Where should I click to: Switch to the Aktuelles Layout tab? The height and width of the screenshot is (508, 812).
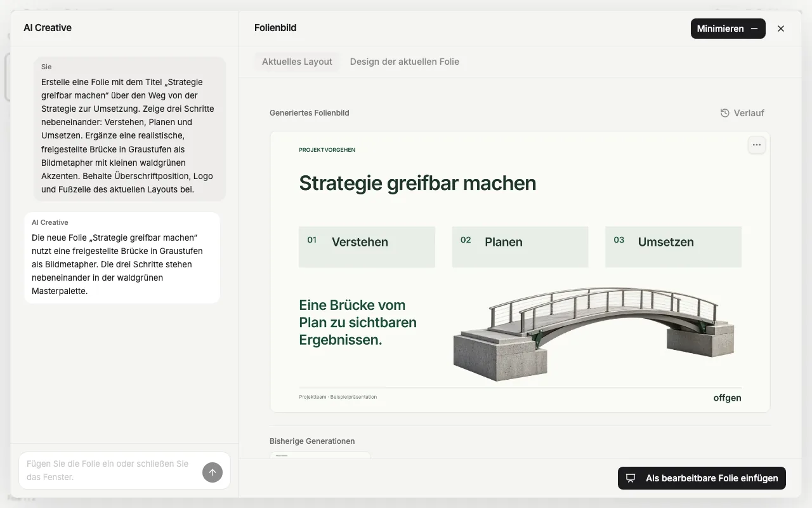297,62
